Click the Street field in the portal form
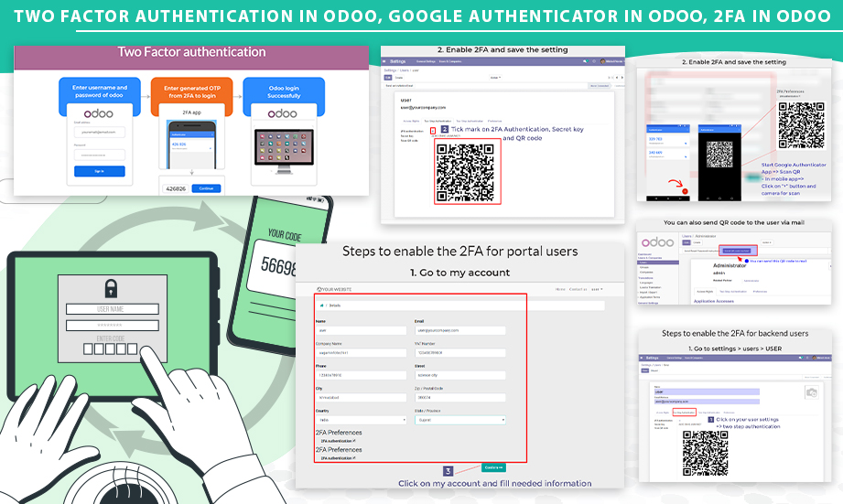This screenshot has height=504, width=843. pos(459,375)
